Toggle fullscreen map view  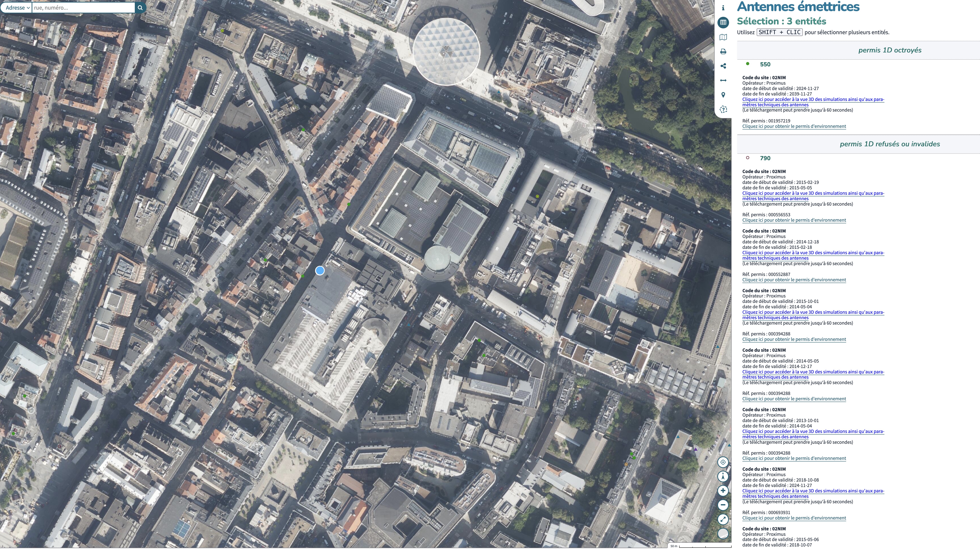pyautogui.click(x=723, y=519)
